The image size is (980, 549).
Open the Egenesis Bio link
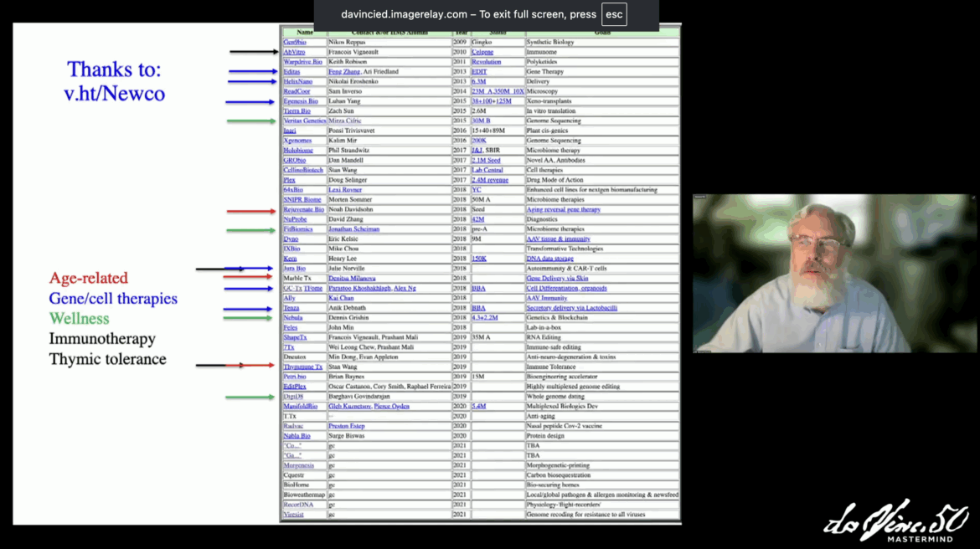coord(301,101)
